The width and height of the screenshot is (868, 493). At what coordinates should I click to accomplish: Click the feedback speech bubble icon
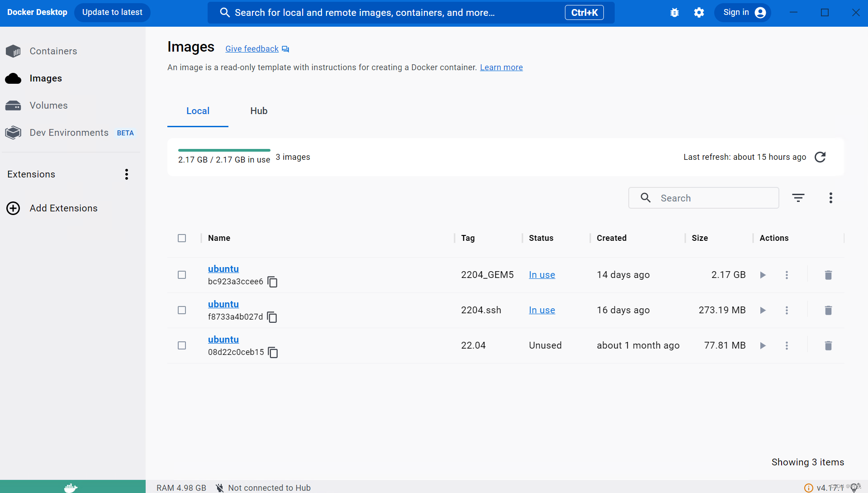(x=285, y=49)
